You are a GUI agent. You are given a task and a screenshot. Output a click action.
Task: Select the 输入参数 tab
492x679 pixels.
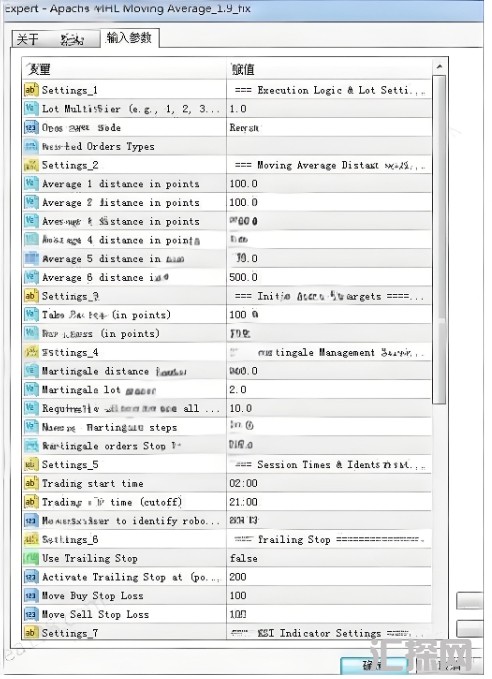click(129, 38)
